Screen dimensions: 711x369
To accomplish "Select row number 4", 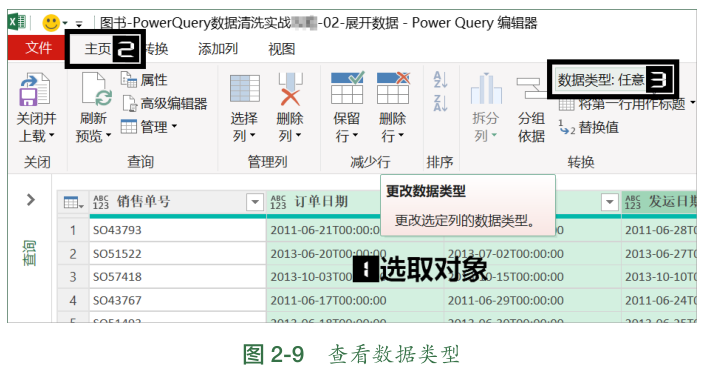I will coord(73,301).
